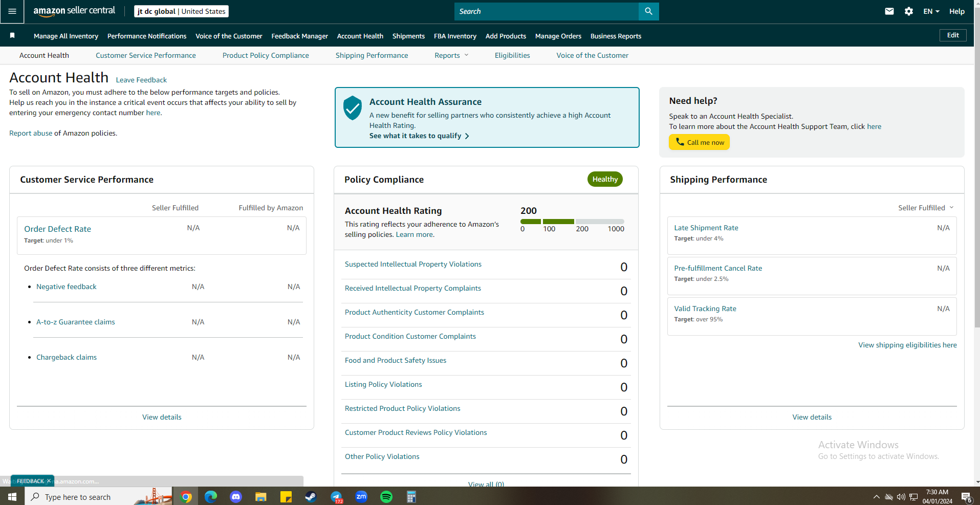Open FBA Inventory menu item
The image size is (980, 505).
(455, 36)
